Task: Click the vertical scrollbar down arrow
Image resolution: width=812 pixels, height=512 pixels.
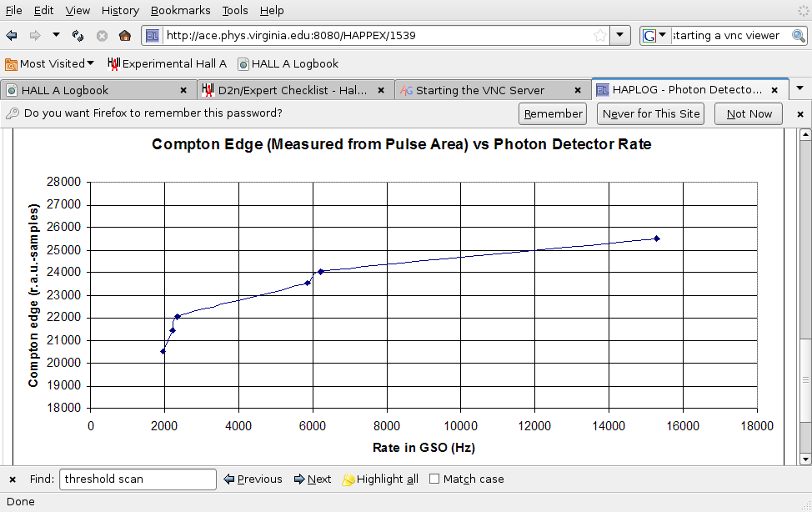Action: (805, 459)
